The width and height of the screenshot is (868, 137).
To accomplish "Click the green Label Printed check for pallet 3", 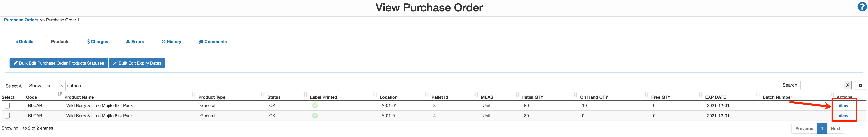I will pyautogui.click(x=315, y=105).
